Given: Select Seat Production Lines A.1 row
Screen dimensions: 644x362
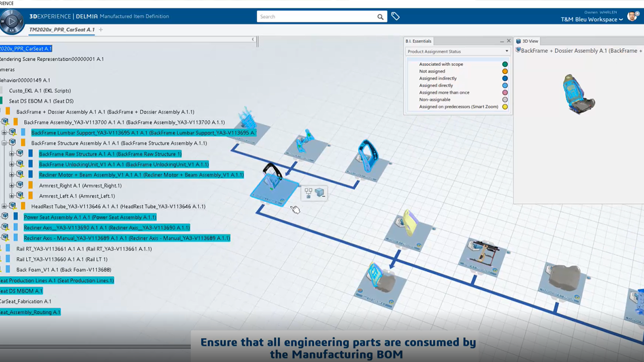Looking at the screenshot, I should click(57, 281).
